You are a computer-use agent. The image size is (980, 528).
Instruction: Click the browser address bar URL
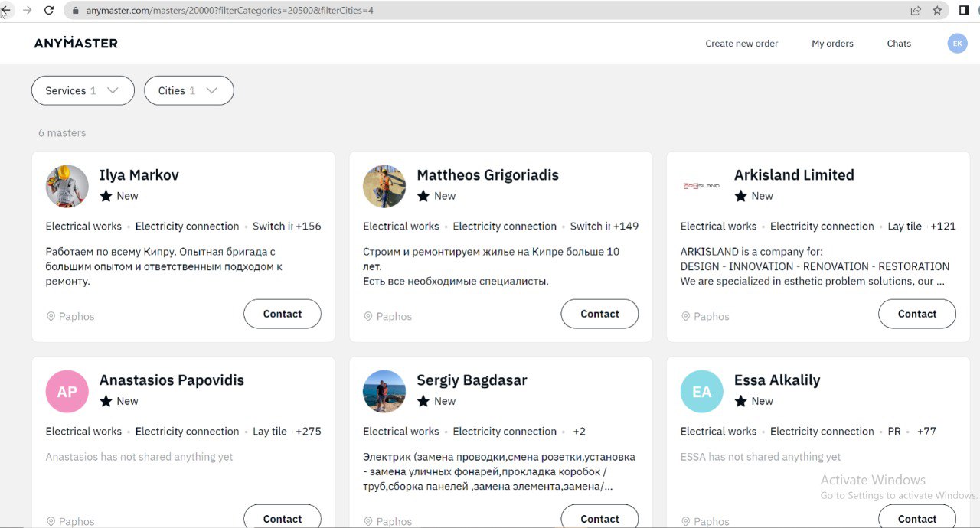[230, 11]
